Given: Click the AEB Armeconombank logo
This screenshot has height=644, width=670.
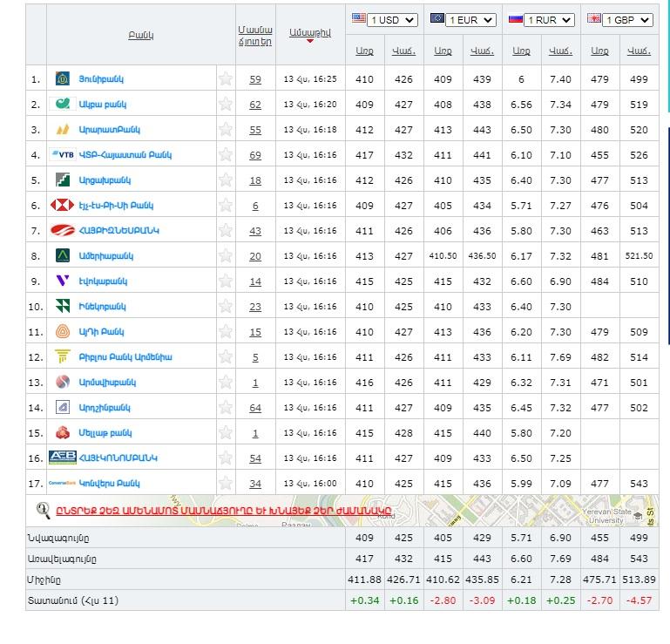Looking at the screenshot, I should pos(63,458).
